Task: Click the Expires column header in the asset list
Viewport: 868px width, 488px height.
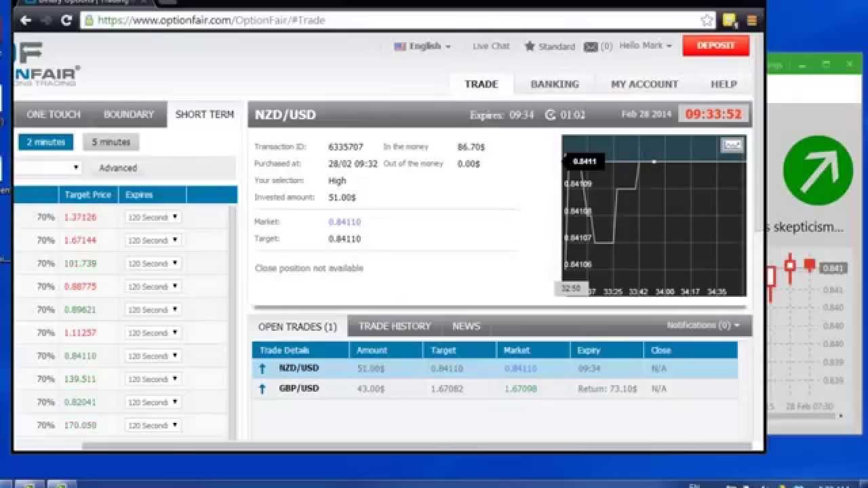Action: coord(153,195)
